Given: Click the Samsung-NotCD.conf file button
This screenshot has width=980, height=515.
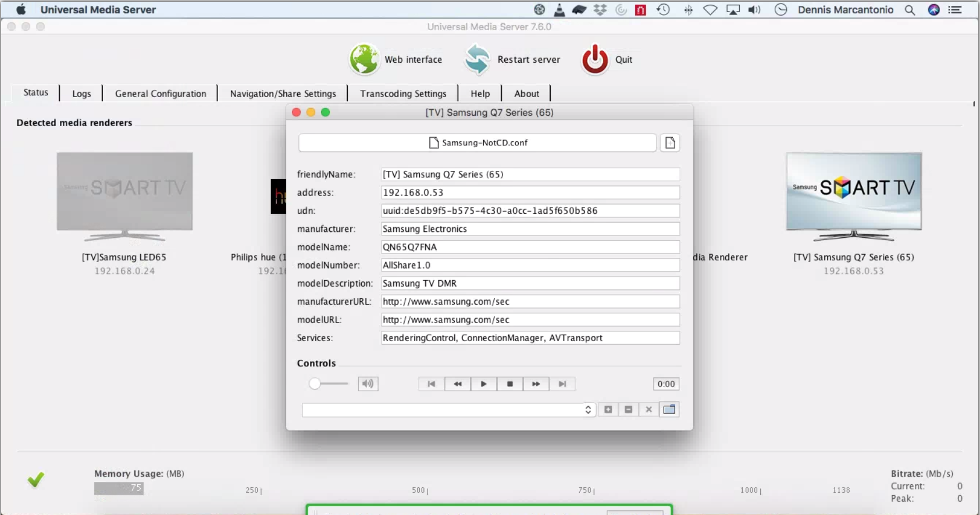Looking at the screenshot, I should click(x=477, y=143).
